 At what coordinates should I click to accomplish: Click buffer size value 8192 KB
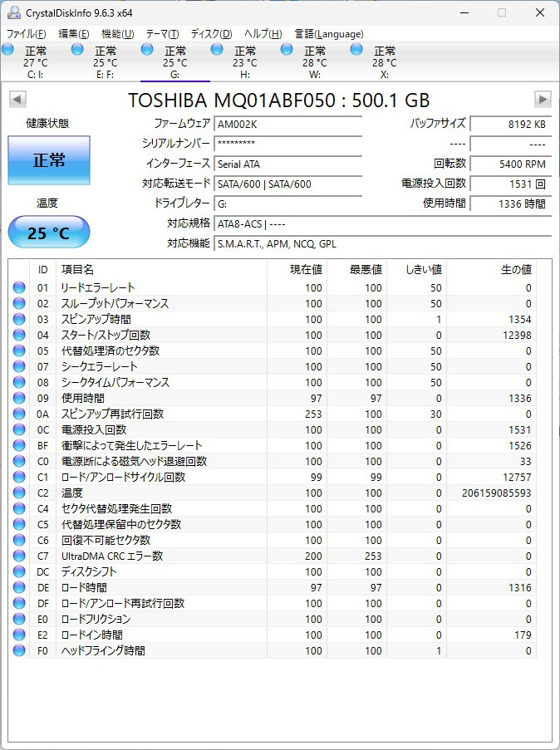(511, 125)
